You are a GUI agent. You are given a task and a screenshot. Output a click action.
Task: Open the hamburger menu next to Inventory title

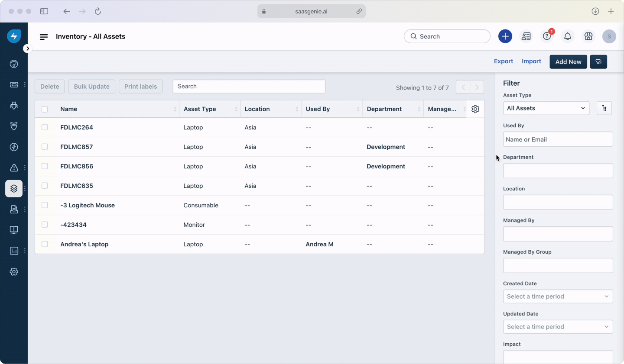[43, 36]
